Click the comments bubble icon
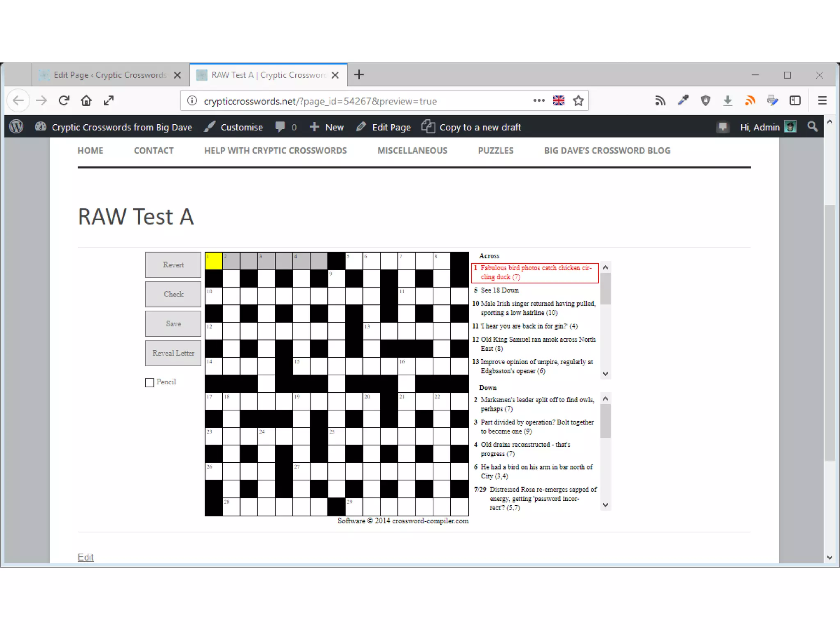 (x=280, y=127)
